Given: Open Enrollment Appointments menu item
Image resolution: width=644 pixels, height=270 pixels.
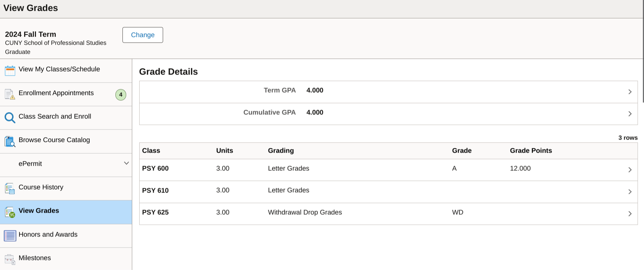Looking at the screenshot, I should coord(66,95).
